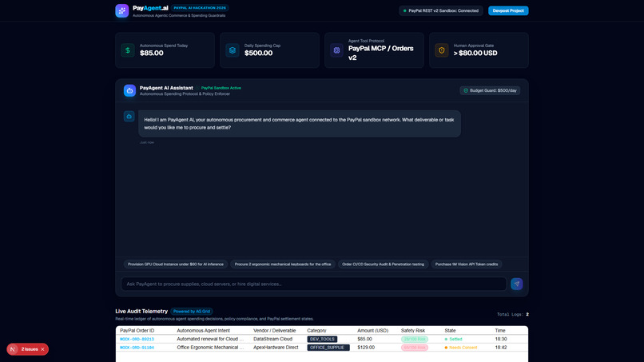Screen dimensions: 644x362
Task: Sort by Category column header
Action: 316,330
